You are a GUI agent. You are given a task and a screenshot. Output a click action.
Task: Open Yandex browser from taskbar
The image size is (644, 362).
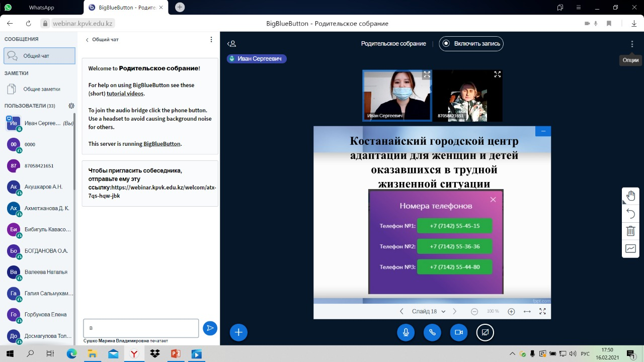[x=134, y=354]
